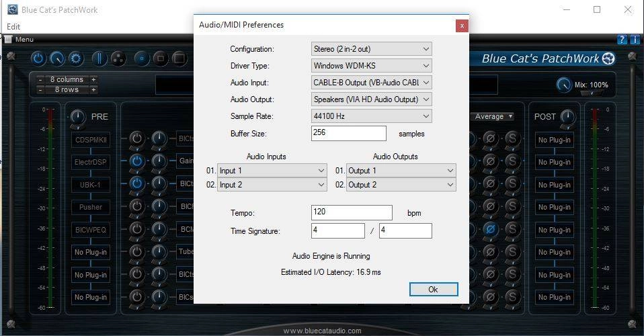644x336 pixels.
Task: Toggle the lit power button of the Gain row
Action: (x=136, y=161)
